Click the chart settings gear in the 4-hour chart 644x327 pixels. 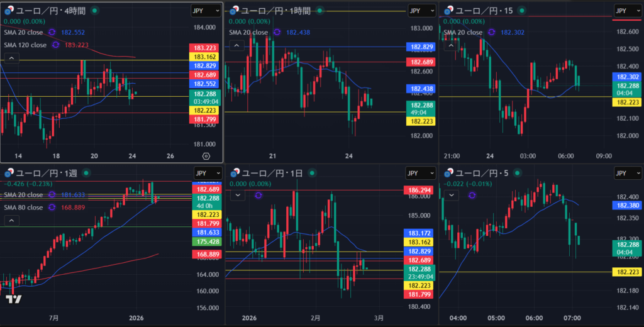coord(206,155)
